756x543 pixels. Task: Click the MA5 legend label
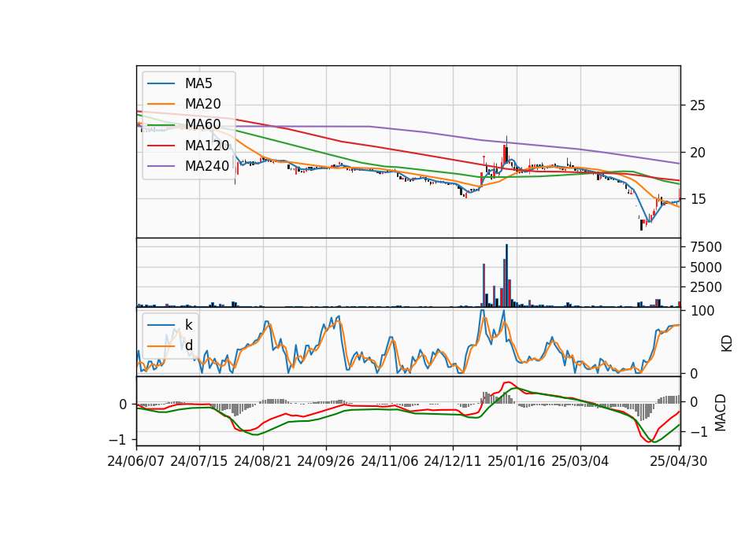coord(198,83)
